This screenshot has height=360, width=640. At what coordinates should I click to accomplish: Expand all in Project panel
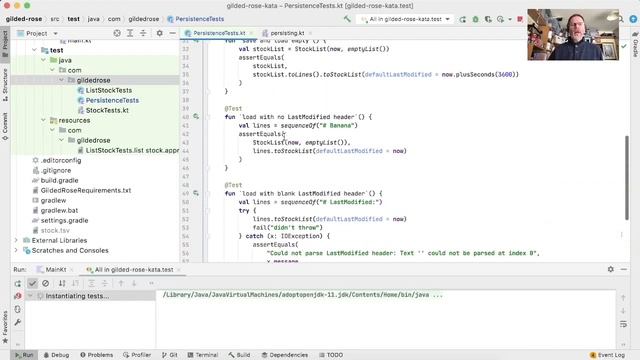pos(130,33)
